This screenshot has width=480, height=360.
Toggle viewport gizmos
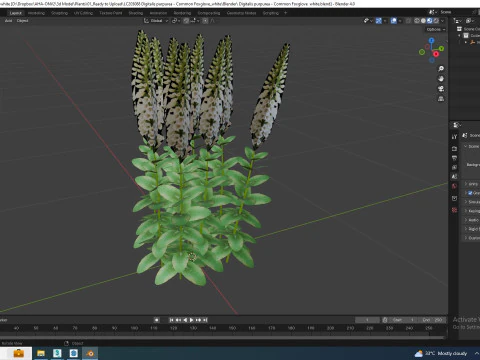pos(379,21)
